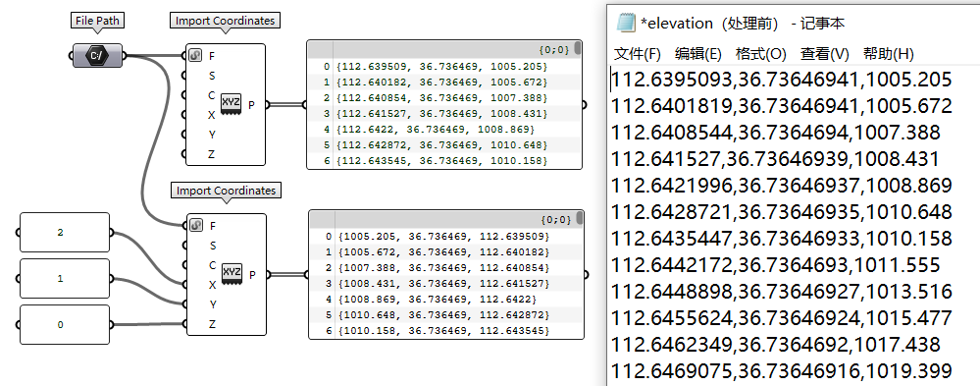
Task: Click Notepad line 112.6395093,36.73646941,1005.205
Action: [781, 80]
